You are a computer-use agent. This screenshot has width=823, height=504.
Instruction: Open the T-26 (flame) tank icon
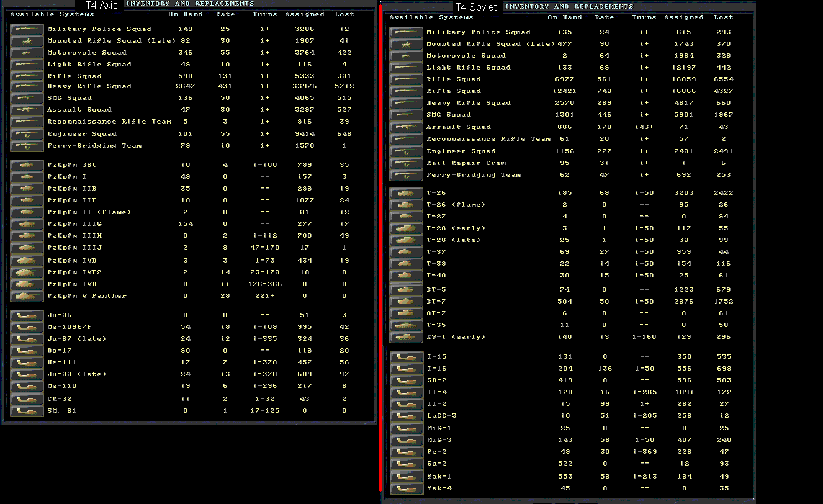pyautogui.click(x=407, y=205)
